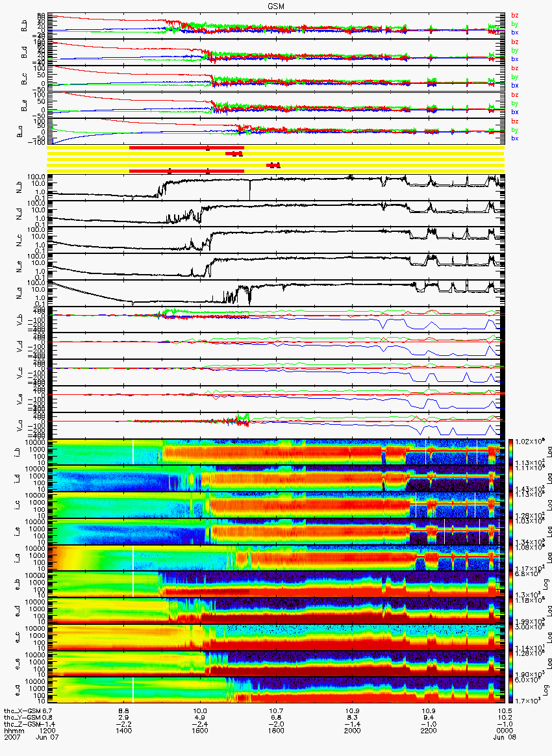Click bx legend beside B_a panel
Viewport: 552px width, 756px height.
(515, 138)
